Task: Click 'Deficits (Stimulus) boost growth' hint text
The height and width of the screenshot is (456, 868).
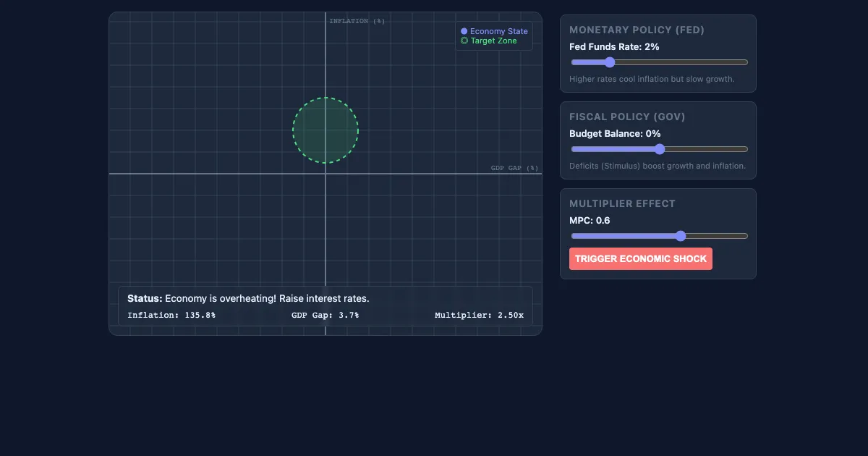Action: pos(658,166)
